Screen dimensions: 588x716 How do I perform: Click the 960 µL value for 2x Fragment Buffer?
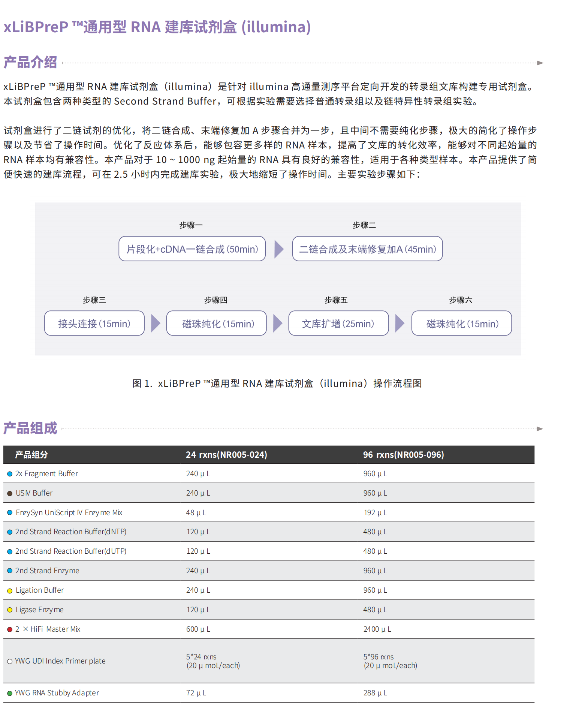click(375, 474)
